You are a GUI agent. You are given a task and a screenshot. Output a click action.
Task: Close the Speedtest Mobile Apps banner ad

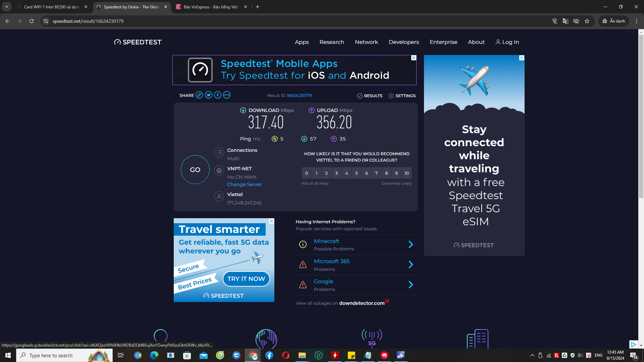(x=414, y=58)
